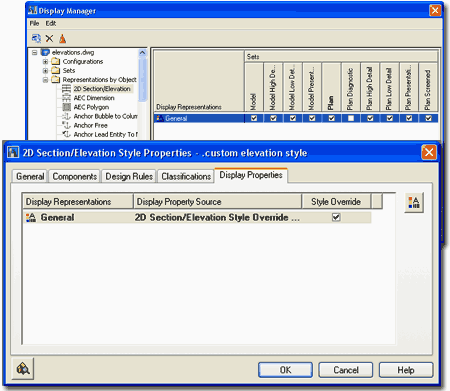Image resolution: width=450 pixels, height=391 pixels.
Task: Open the Edit menu
Action: point(51,23)
